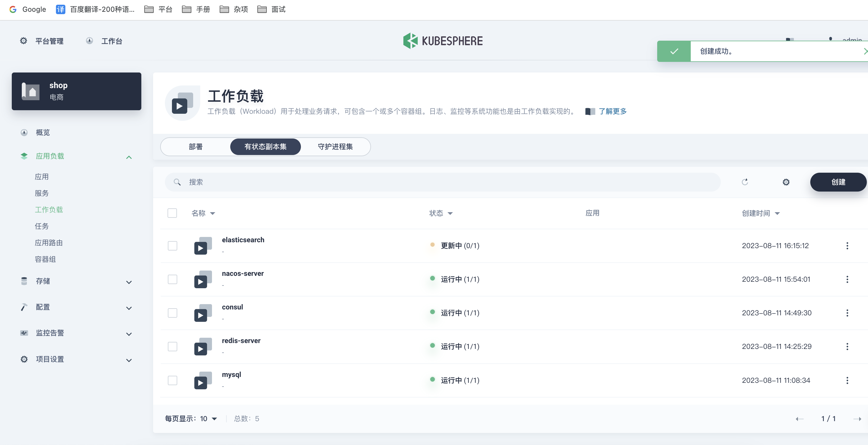Open 任务 in the sidebar
Viewport: 868px width, 445px height.
(x=42, y=226)
